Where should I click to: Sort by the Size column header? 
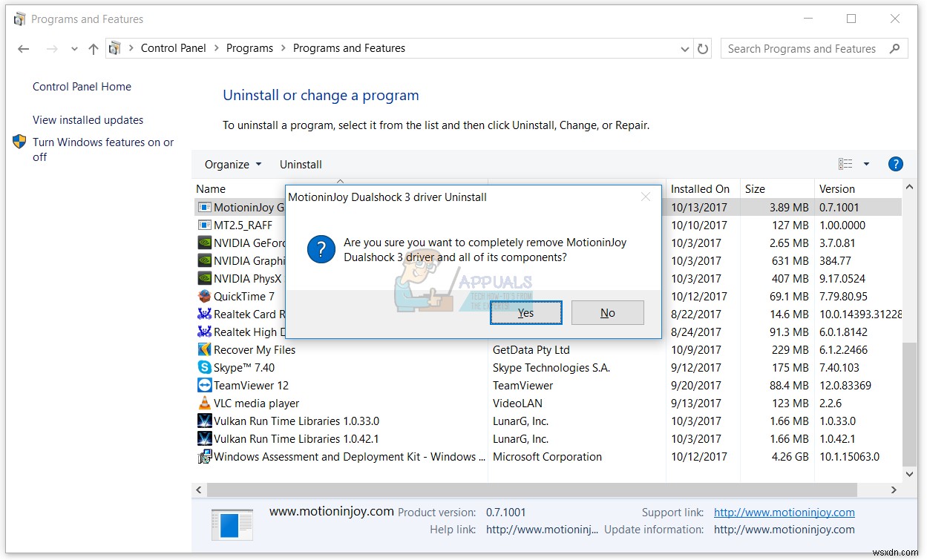[x=755, y=189]
